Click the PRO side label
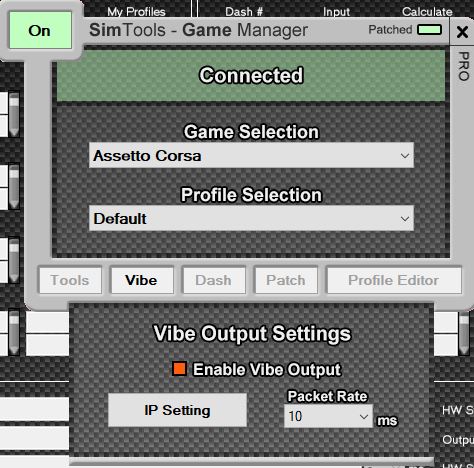This screenshot has width=474, height=468. 464,66
